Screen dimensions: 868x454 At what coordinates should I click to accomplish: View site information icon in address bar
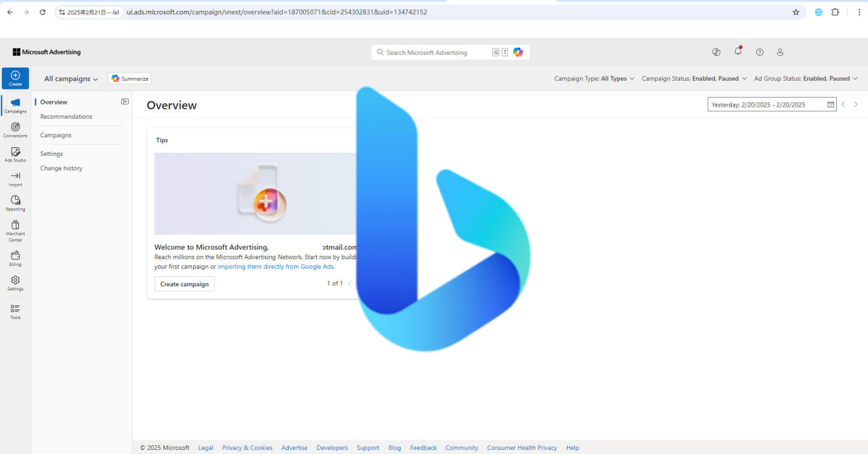[62, 12]
